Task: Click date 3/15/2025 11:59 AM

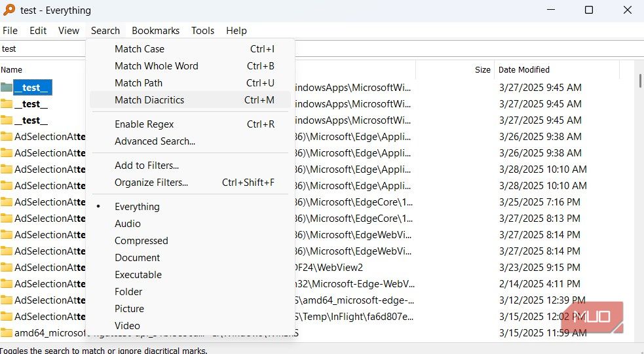Action: [x=542, y=333]
